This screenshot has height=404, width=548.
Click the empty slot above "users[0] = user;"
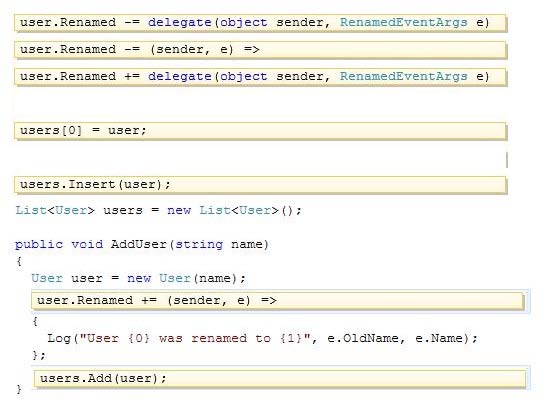click(260, 104)
